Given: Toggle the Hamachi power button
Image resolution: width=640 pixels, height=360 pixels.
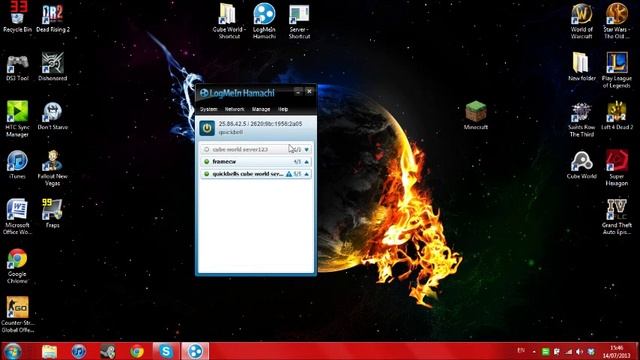Looking at the screenshot, I should (207, 128).
